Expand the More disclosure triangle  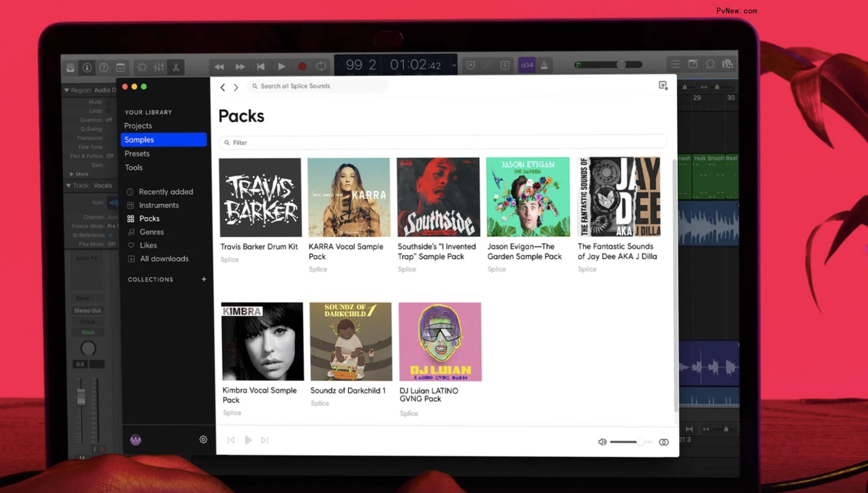(x=72, y=174)
